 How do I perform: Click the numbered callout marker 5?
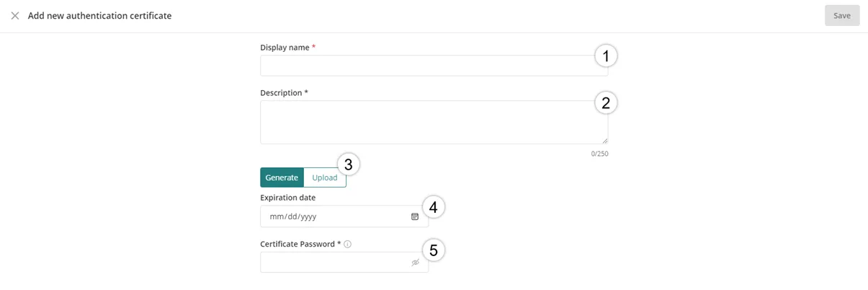tap(434, 250)
